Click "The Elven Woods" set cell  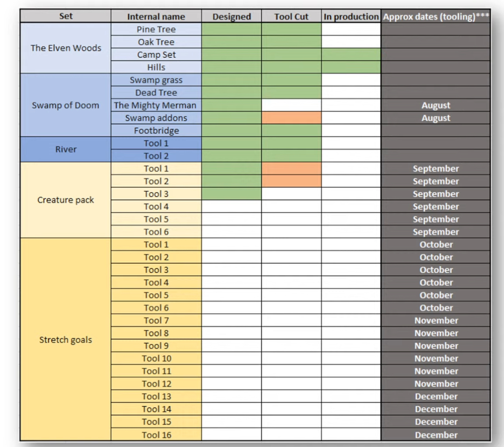click(x=66, y=48)
